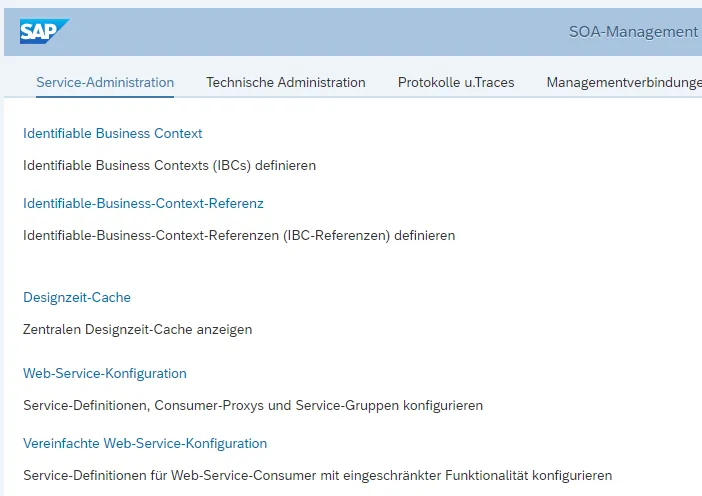Click description 'Identifiable Business Contexts (IBCs) definieren'
Screen dimensions: 702x496
point(169,165)
